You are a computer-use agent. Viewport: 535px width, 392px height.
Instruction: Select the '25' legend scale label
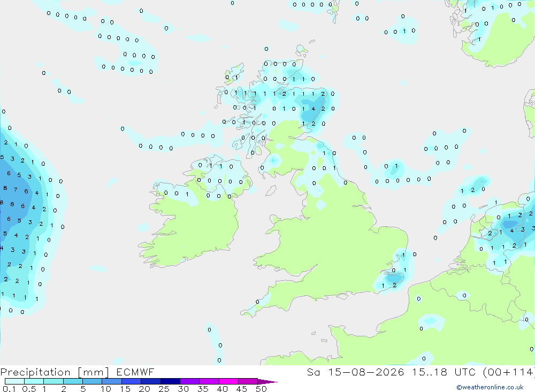(x=164, y=389)
